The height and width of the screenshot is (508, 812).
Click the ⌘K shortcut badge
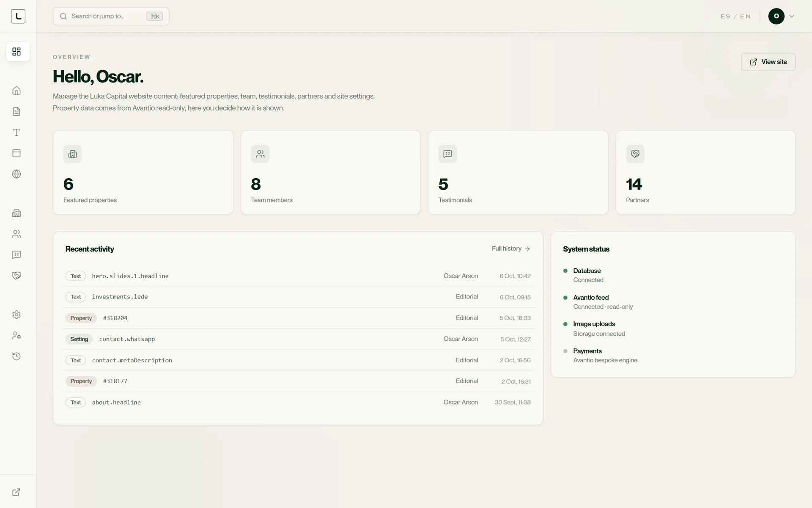click(155, 16)
